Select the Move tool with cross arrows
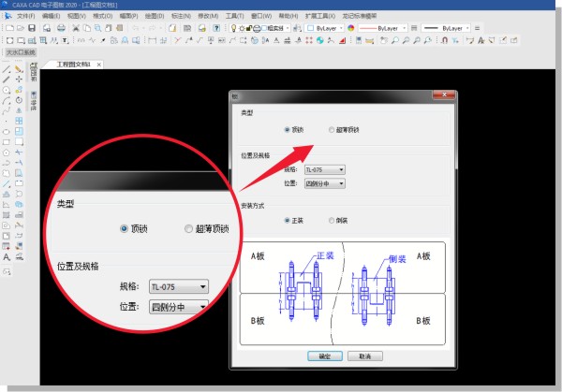 coord(19,80)
